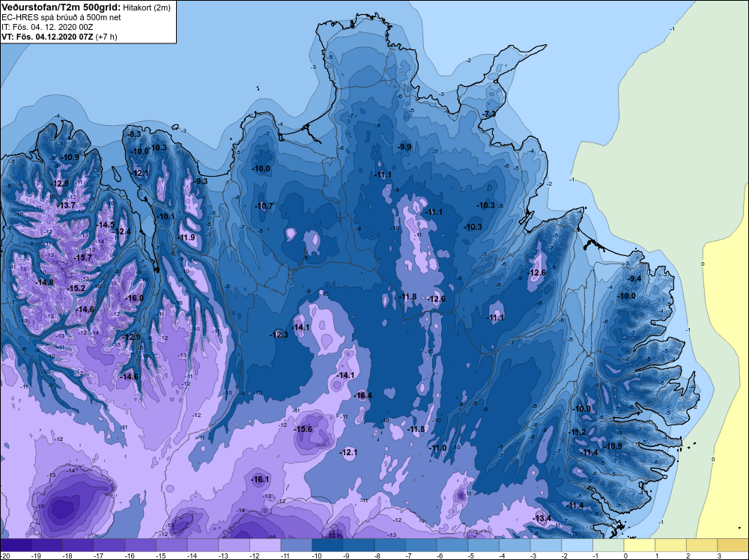The width and height of the screenshot is (749, 560).
Task: Click the -7.3 temperature label
Action: (488, 115)
